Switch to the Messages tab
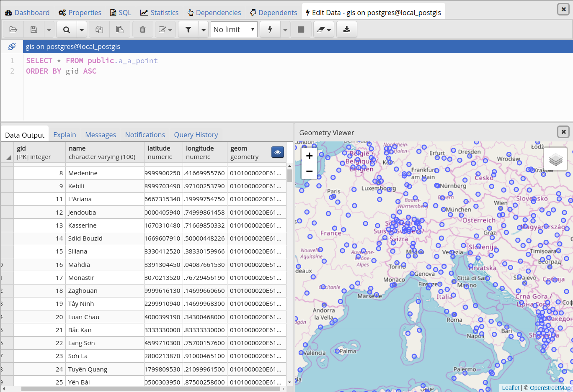 click(x=101, y=135)
